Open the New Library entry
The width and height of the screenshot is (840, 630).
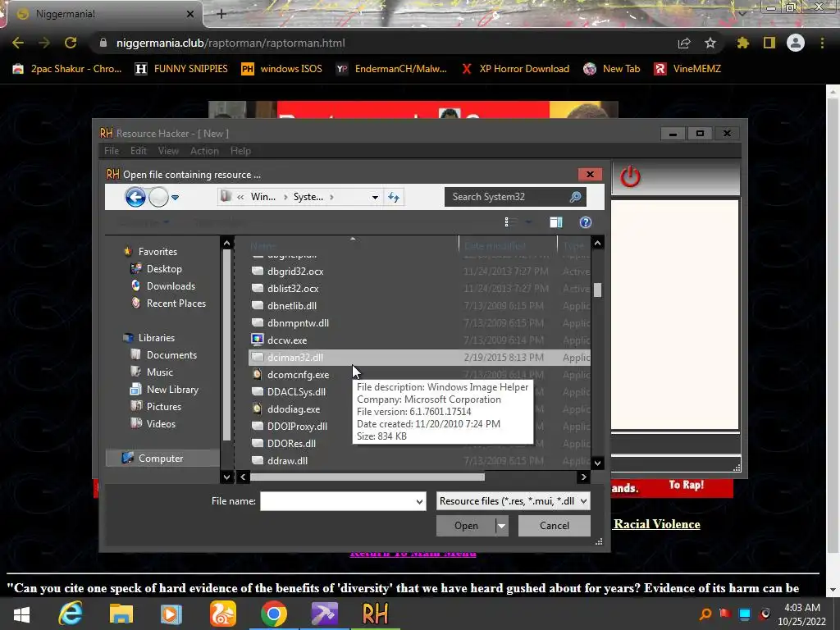[x=172, y=390]
